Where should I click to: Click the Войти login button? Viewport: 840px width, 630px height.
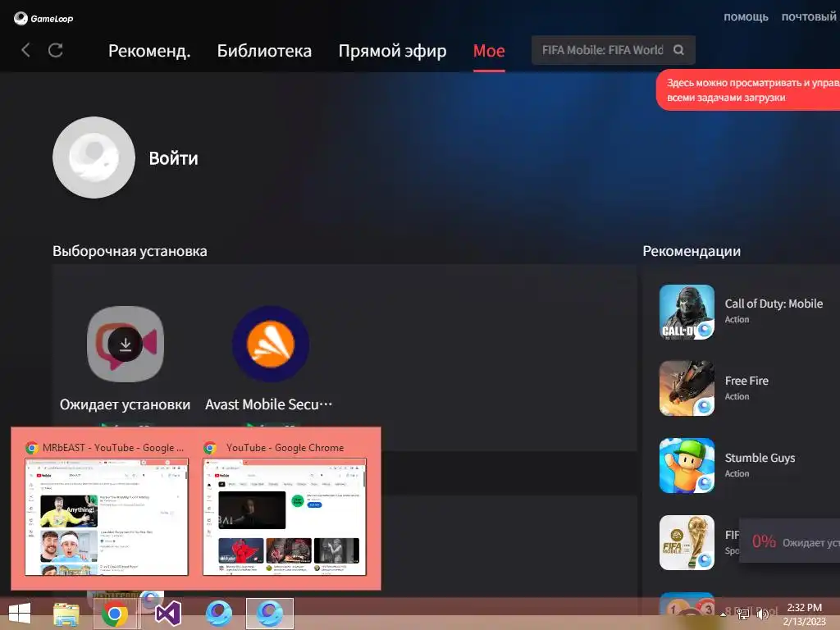[x=174, y=158]
